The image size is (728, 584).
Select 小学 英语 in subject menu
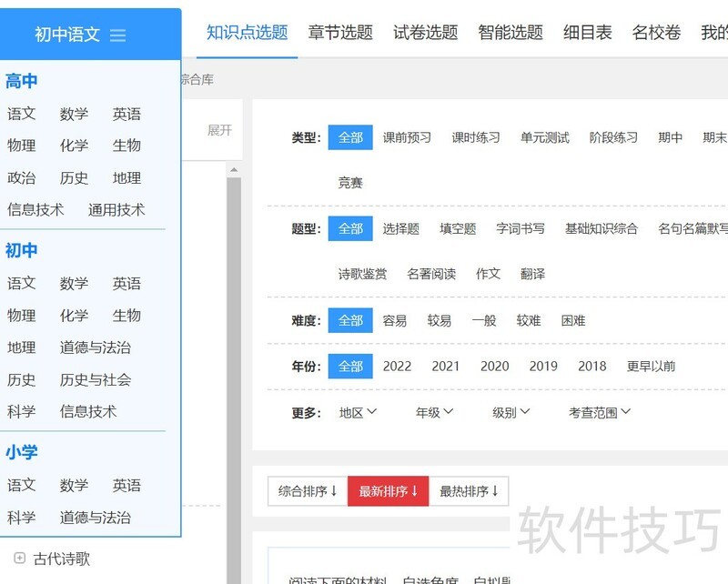[126, 485]
